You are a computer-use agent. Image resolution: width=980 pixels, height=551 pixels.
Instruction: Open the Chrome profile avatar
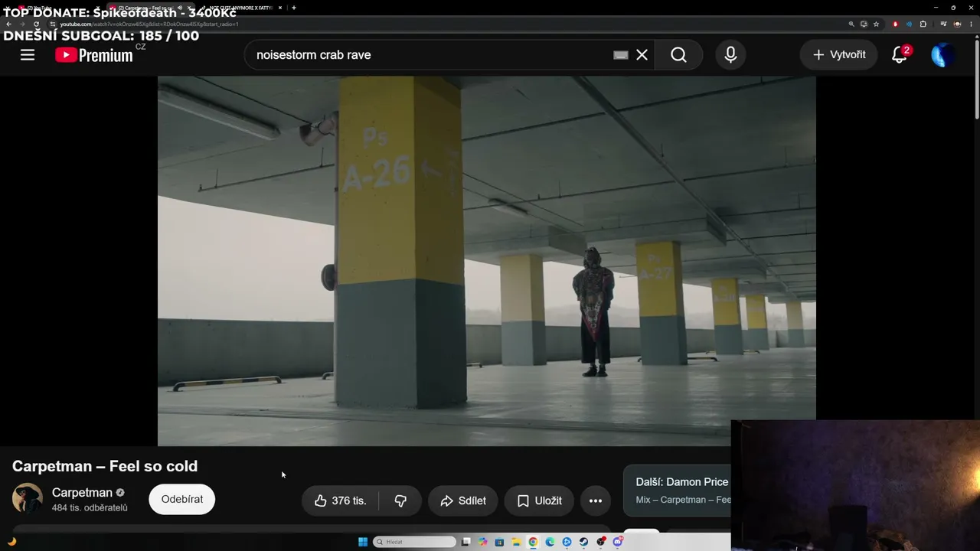coord(957,24)
